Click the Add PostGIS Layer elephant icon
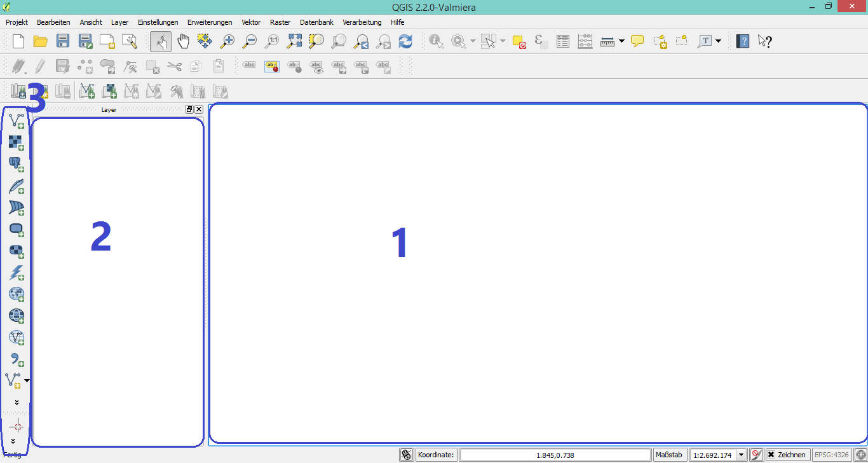The height and width of the screenshot is (463, 868). click(x=16, y=164)
